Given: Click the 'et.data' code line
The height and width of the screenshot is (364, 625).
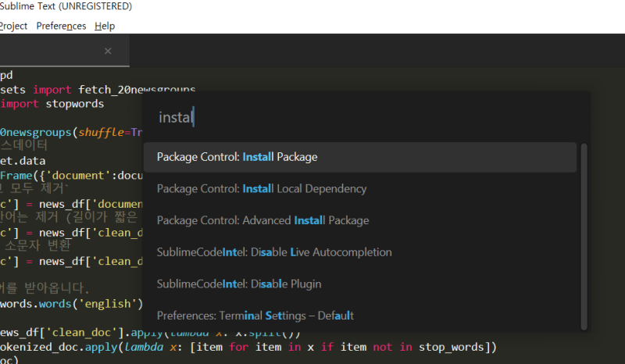Looking at the screenshot, I should coord(23,161).
